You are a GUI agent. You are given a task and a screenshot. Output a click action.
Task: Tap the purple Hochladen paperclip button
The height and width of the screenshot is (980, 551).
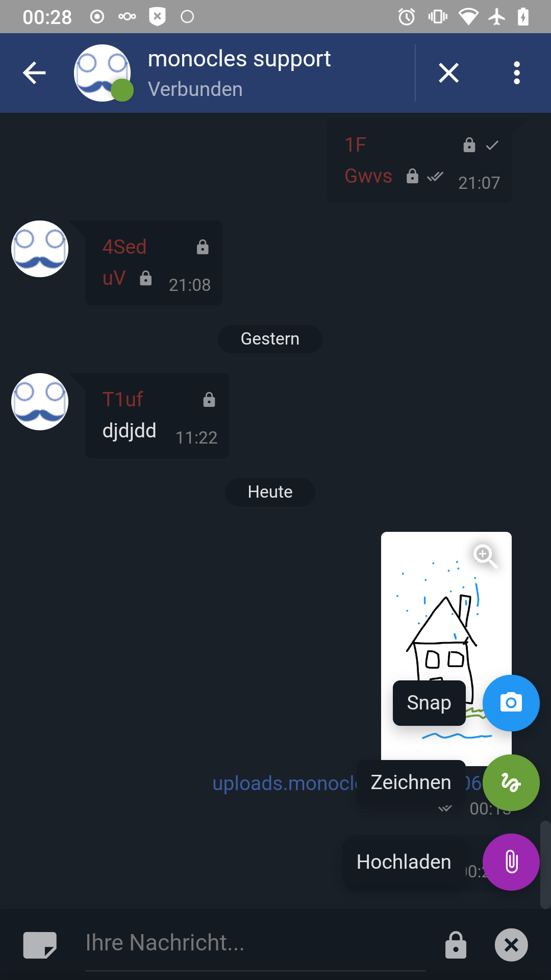coord(511,862)
